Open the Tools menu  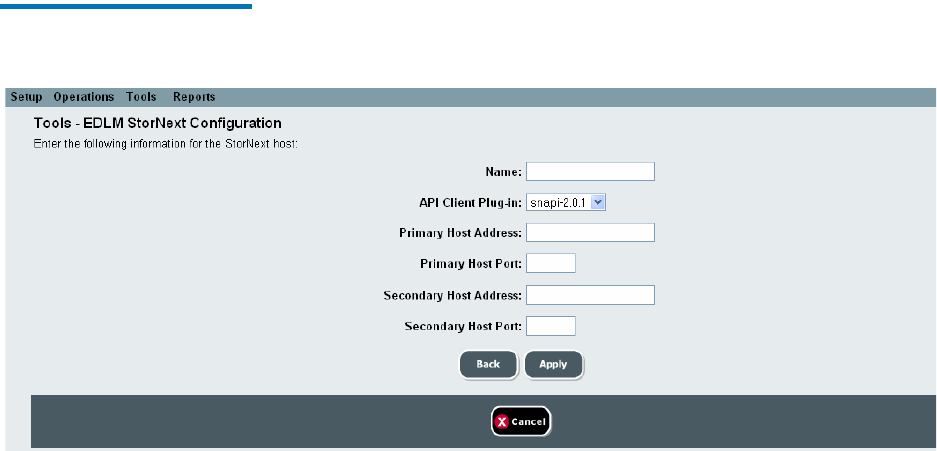click(141, 97)
